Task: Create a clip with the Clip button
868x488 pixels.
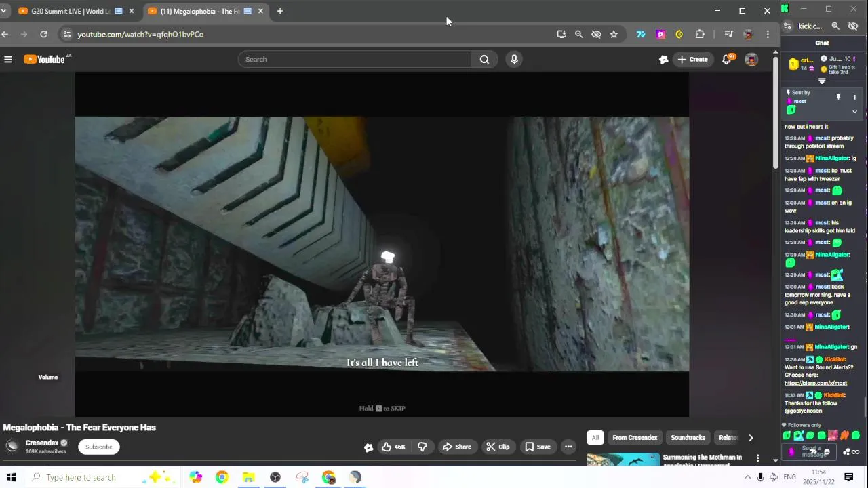Action: pyautogui.click(x=498, y=447)
